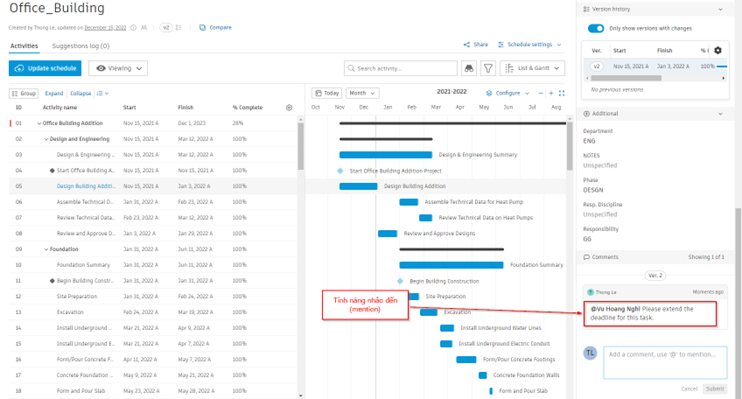The width and height of the screenshot is (742, 399).
Task: Click the search magnifier icon
Action: click(x=351, y=68)
